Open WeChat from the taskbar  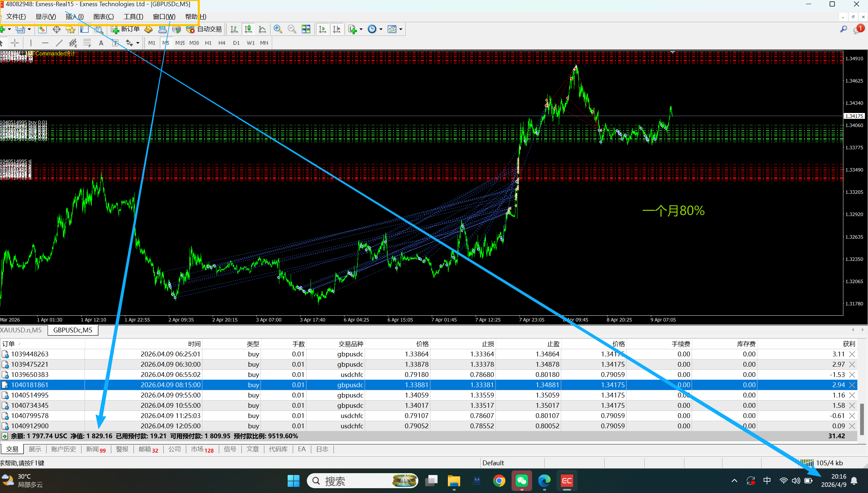[522, 481]
